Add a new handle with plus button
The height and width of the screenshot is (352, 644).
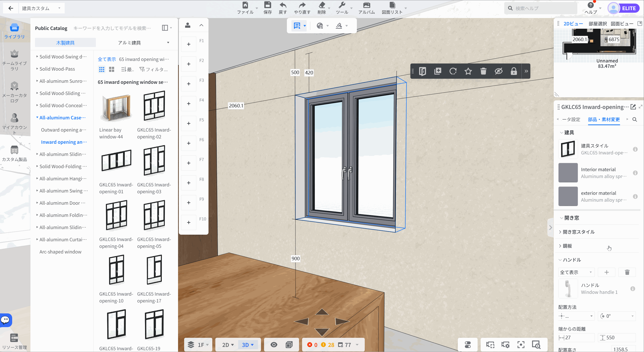click(607, 272)
